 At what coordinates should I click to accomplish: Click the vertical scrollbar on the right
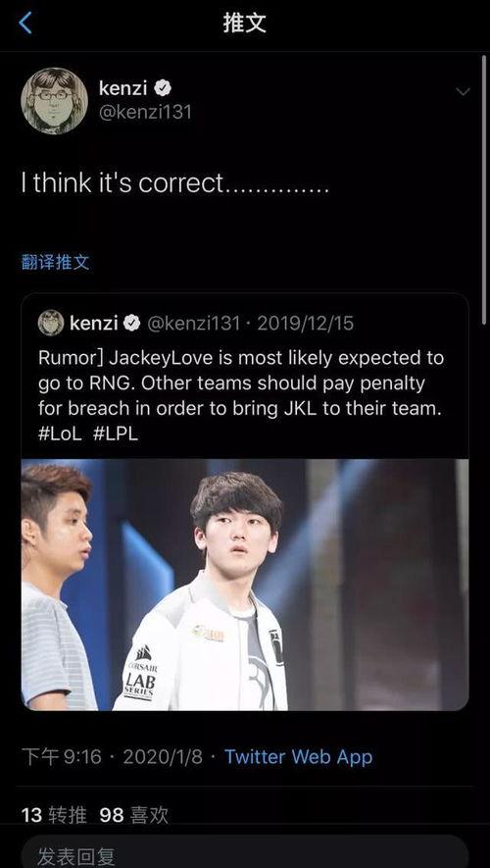pyautogui.click(x=484, y=182)
